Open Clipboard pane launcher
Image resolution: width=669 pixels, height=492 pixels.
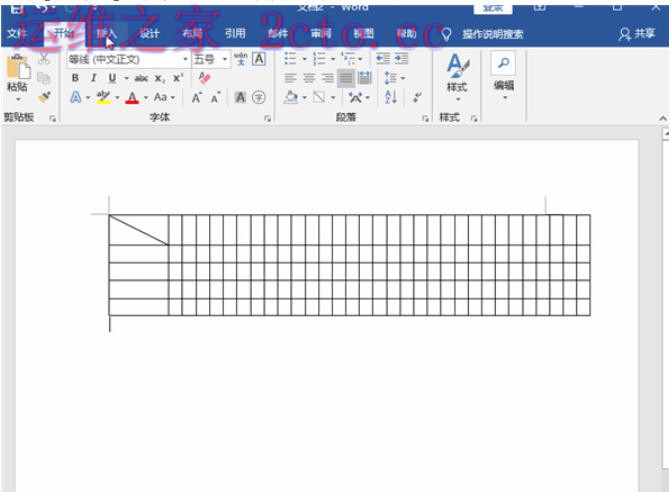click(x=52, y=119)
